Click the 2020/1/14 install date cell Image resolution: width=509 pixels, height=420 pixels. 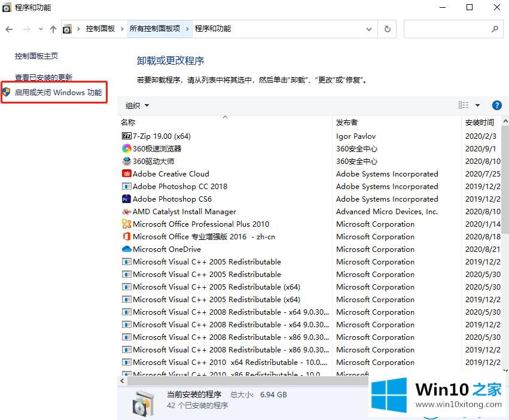pos(483,224)
